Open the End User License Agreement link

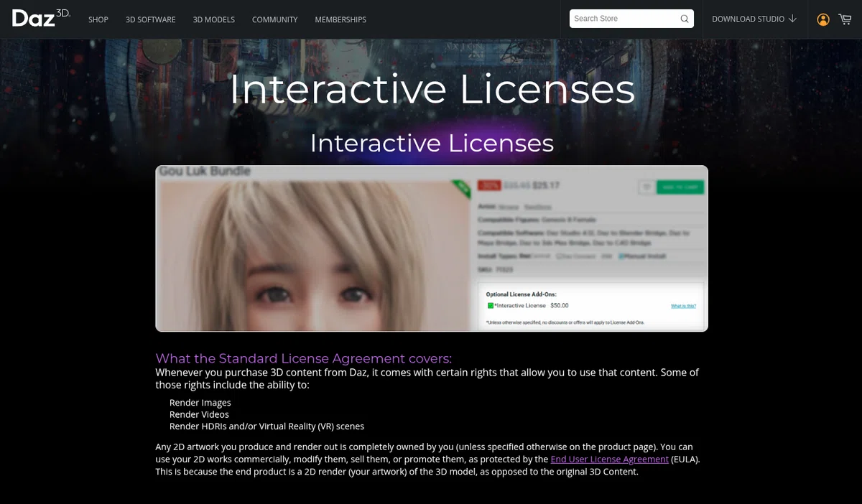click(610, 459)
